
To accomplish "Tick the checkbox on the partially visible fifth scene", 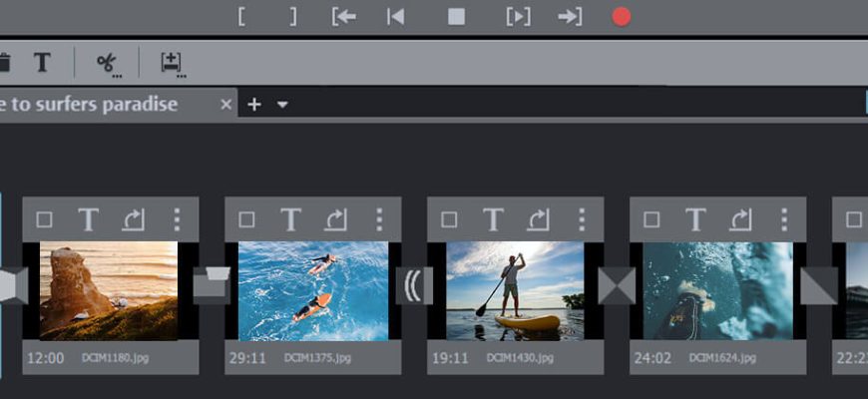I will [x=854, y=219].
